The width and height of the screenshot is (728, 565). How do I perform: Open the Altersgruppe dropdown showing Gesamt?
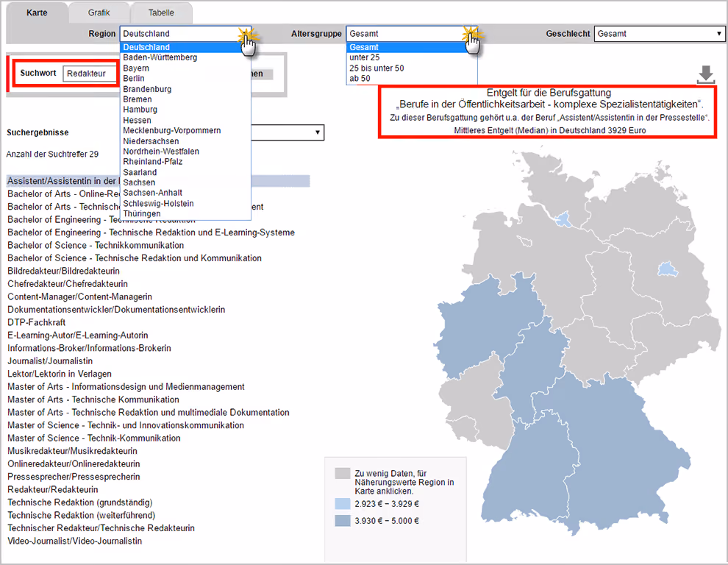tap(411, 33)
